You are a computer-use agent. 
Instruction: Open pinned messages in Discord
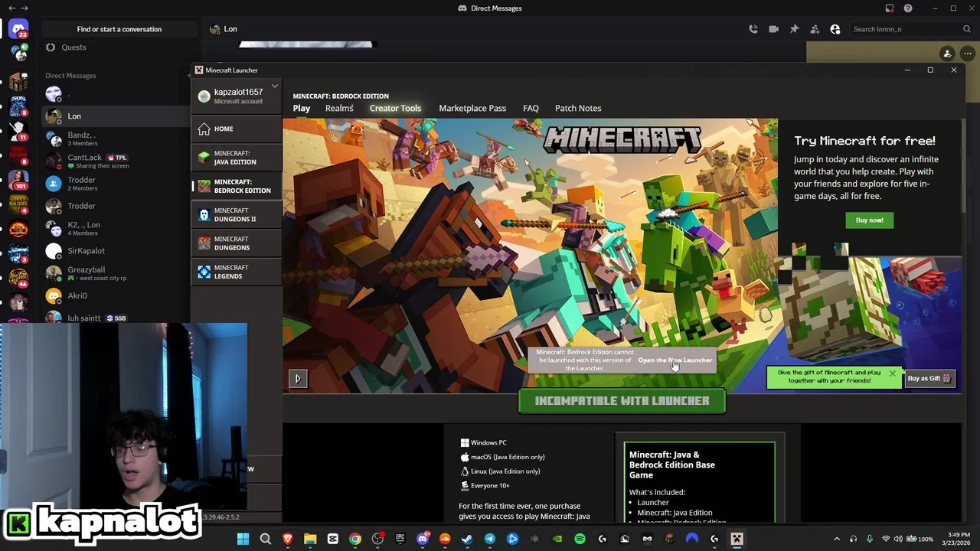(x=794, y=29)
